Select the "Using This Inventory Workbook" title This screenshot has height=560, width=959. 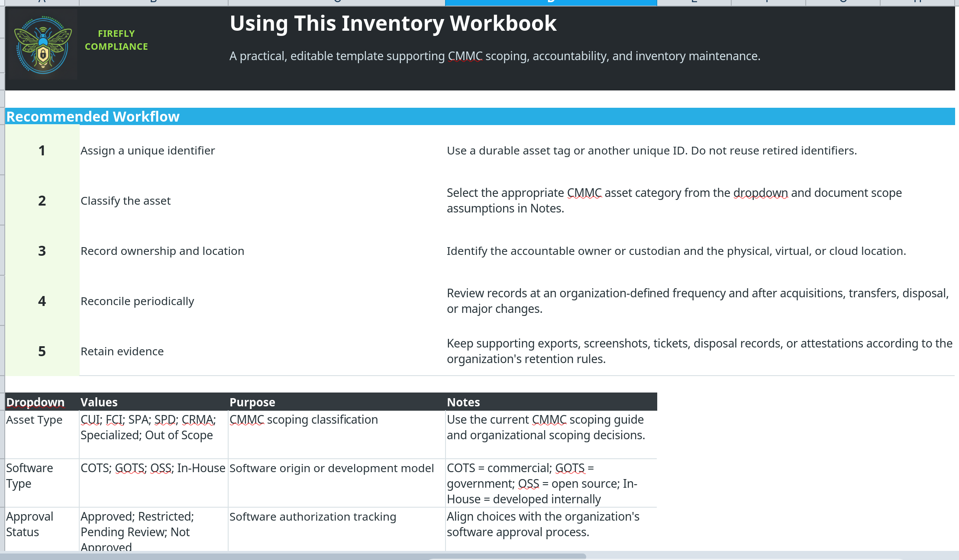[x=393, y=23]
